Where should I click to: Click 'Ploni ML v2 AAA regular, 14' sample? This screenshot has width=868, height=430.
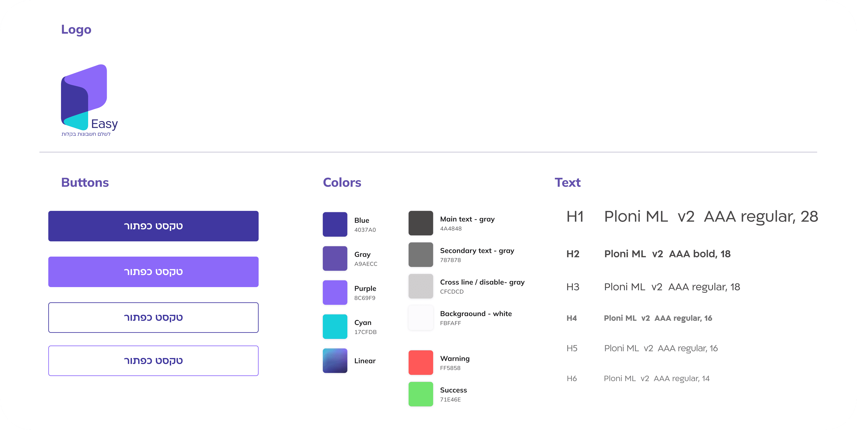click(x=656, y=379)
